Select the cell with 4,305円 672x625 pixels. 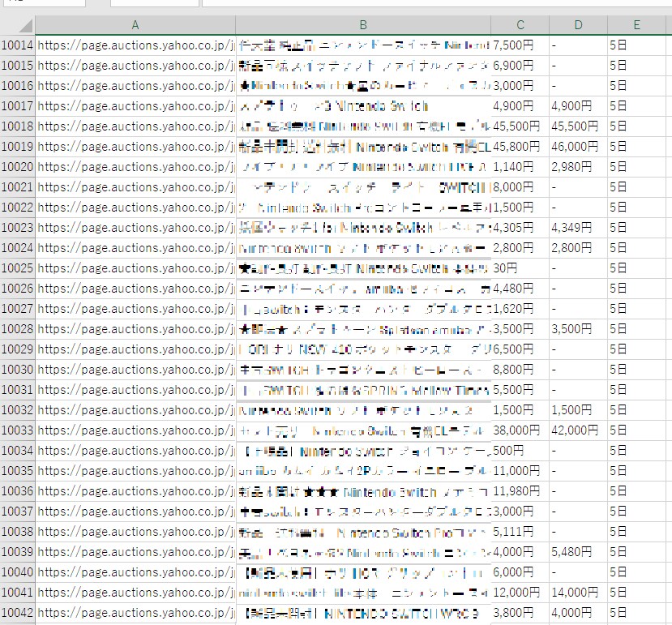[520, 228]
